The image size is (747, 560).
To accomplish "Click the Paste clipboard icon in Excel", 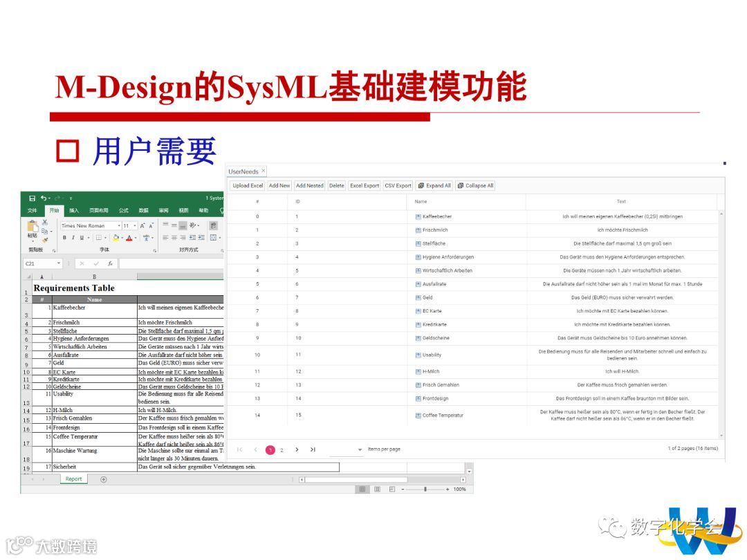I will [x=33, y=227].
